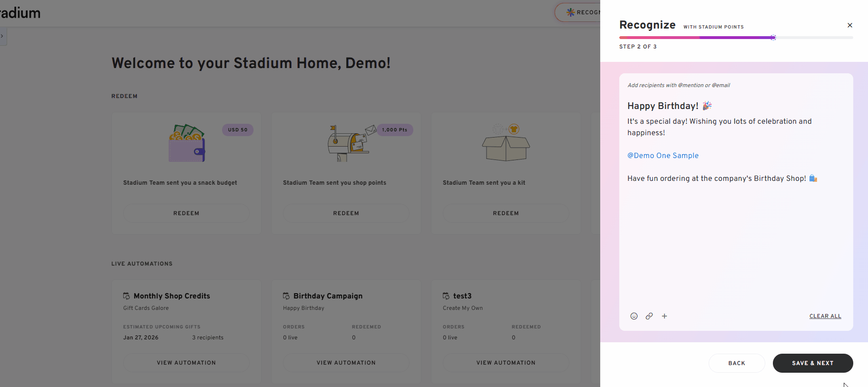
Task: Insert an emoji using the smiley icon
Action: pos(634,316)
